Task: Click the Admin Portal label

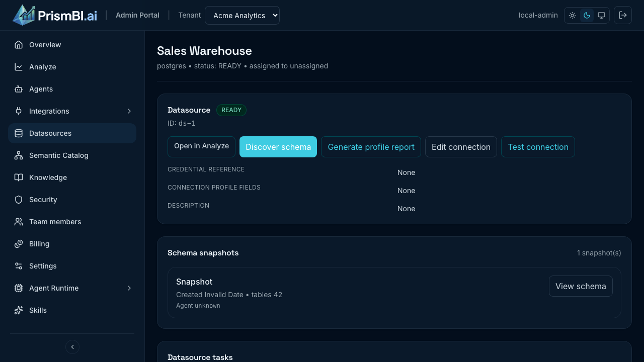Action: tap(137, 15)
